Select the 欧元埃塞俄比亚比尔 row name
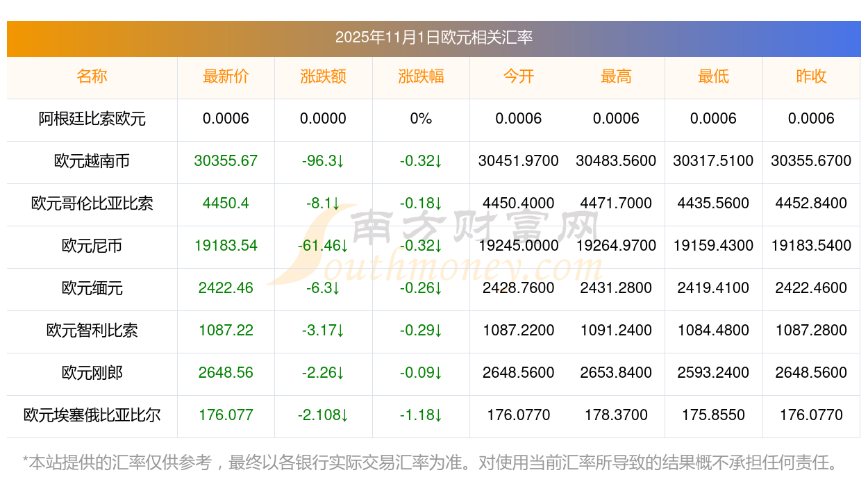This screenshot has width=868, height=484. point(92,415)
